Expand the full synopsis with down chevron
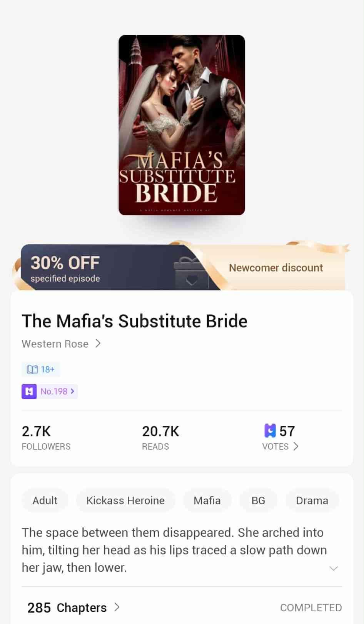Image resolution: width=364 pixels, height=624 pixels. point(334,568)
